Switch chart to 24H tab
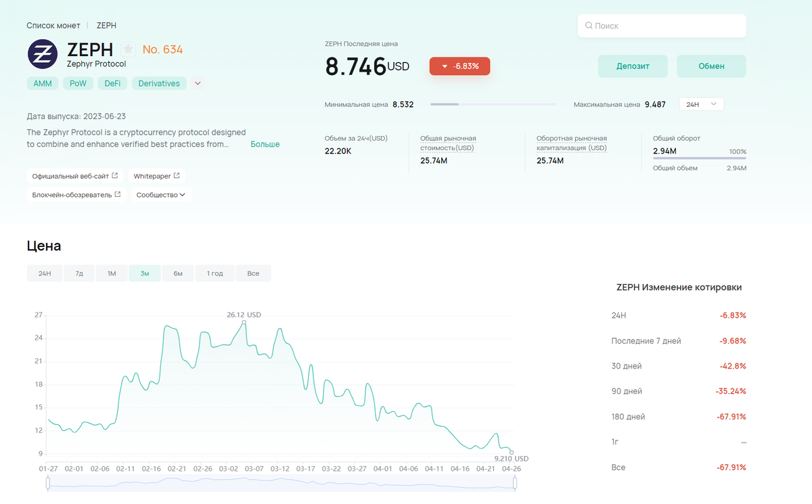Screen dimensions: 812x504 coord(45,273)
